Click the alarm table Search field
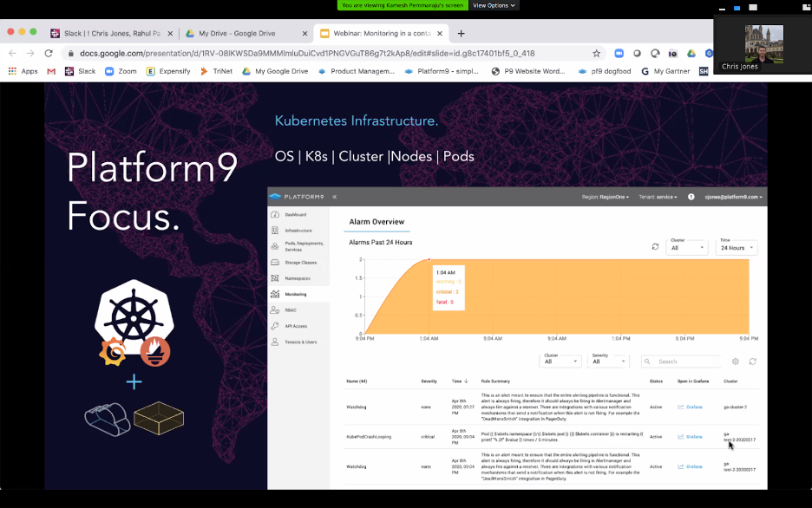Viewport: 812px width, 508px height. pos(681,361)
